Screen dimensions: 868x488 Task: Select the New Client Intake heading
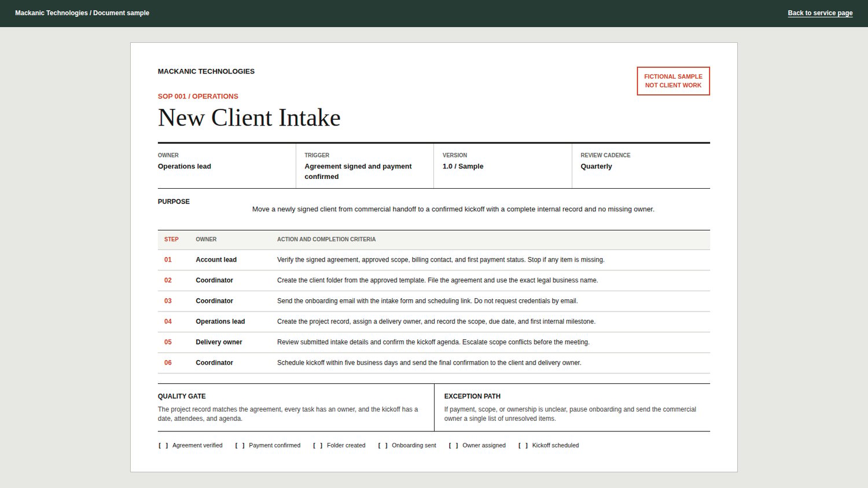coord(249,118)
